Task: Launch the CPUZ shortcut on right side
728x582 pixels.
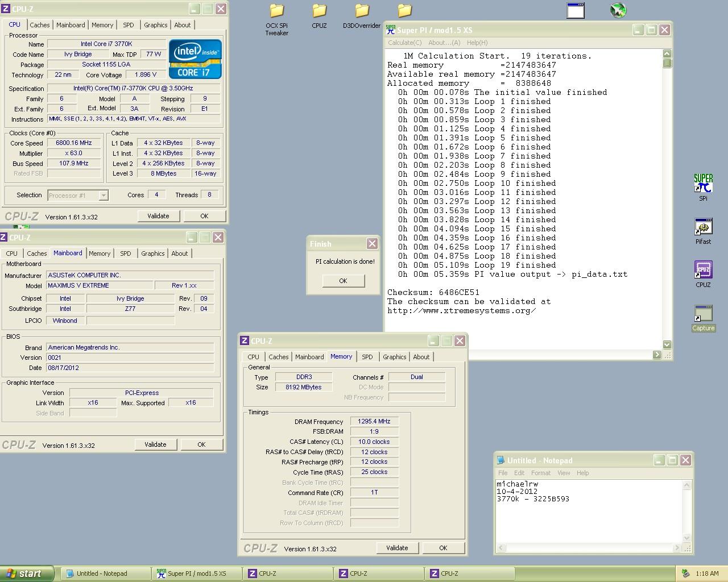Action: pyautogui.click(x=703, y=275)
